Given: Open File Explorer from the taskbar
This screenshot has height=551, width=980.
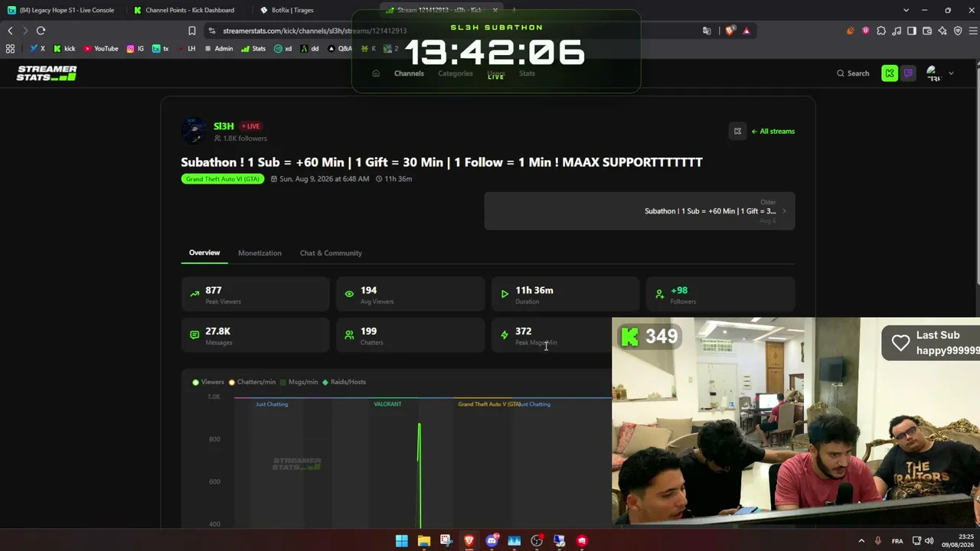Looking at the screenshot, I should pos(424,541).
